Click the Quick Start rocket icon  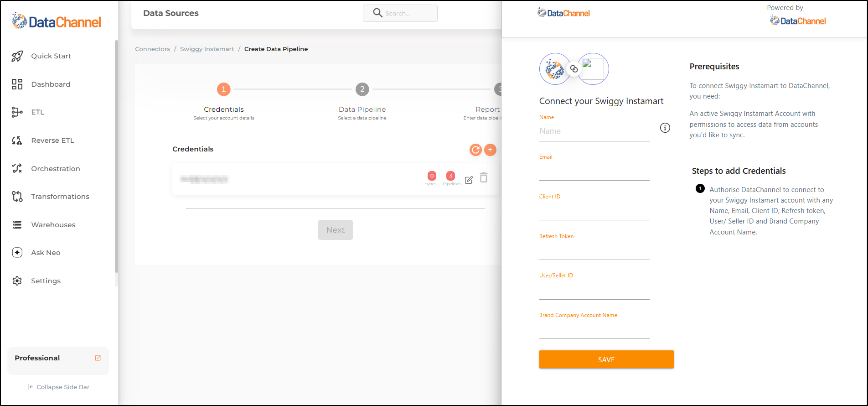pos(17,56)
